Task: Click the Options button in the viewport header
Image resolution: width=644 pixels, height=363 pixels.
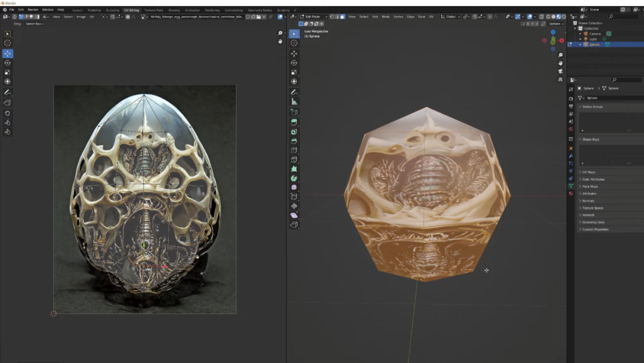Action: pos(556,24)
